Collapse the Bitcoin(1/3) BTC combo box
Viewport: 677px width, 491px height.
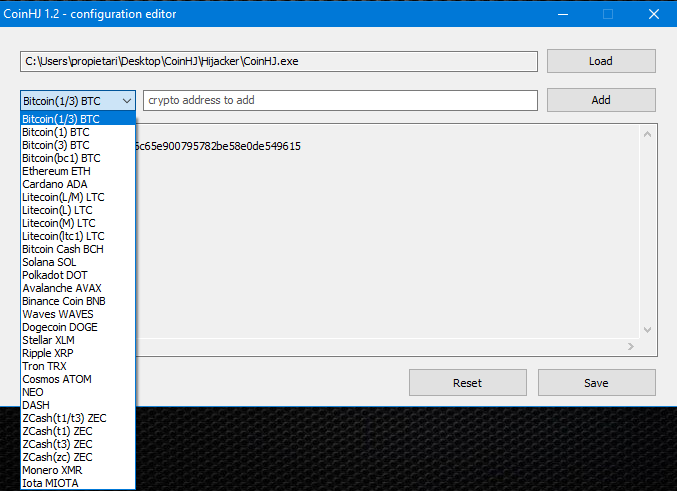pos(78,101)
